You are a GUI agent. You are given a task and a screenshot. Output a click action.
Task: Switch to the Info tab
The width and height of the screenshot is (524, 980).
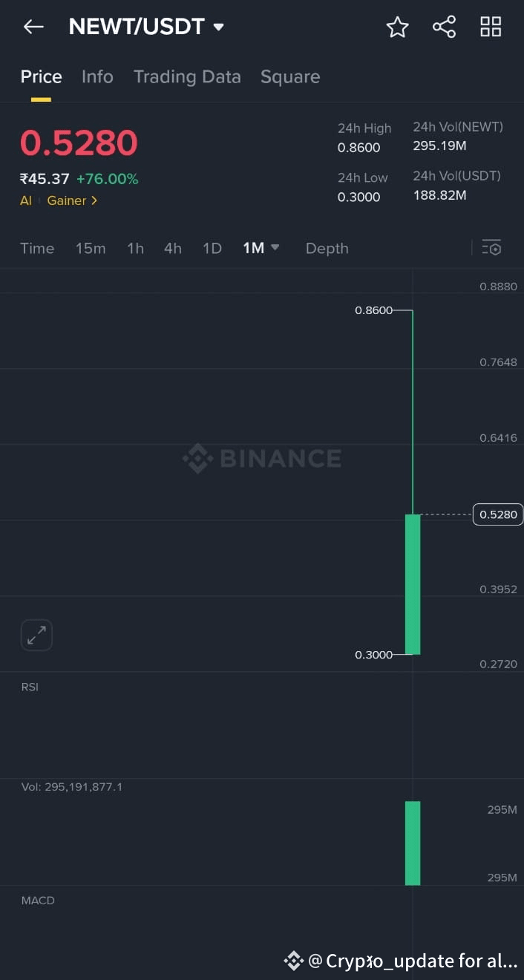[x=97, y=76]
